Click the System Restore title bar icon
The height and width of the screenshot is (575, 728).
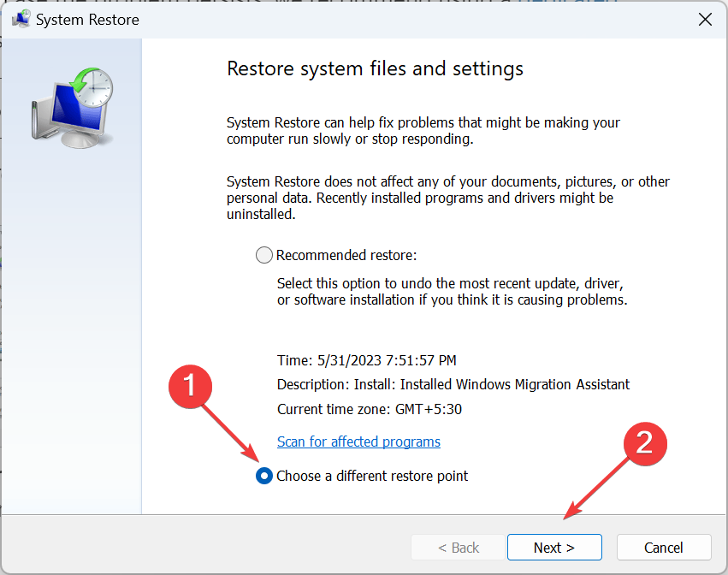21,19
